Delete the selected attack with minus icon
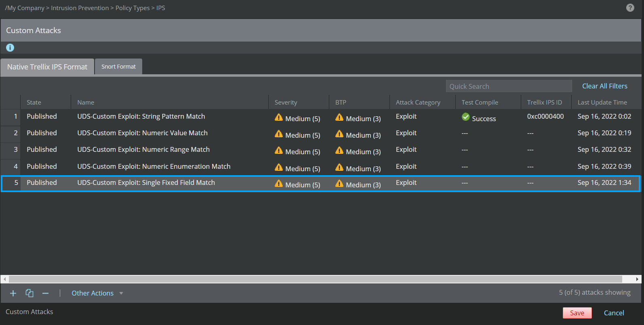Screen dimensions: 644x325 [x=46, y=294]
